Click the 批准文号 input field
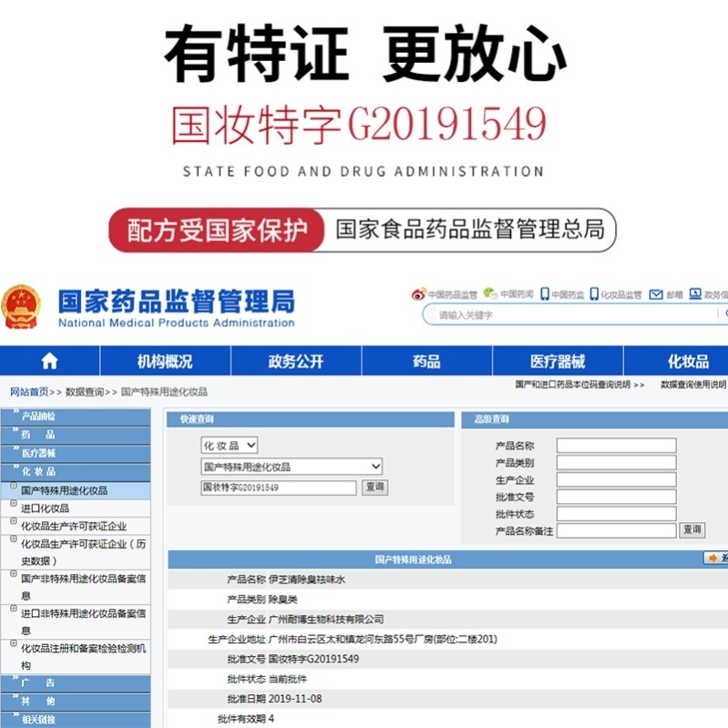Image resolution: width=728 pixels, height=728 pixels. coord(616,497)
